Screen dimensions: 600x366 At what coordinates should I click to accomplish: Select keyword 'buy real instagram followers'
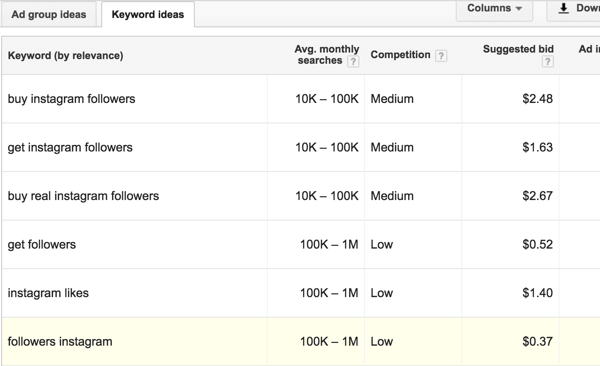click(x=83, y=196)
